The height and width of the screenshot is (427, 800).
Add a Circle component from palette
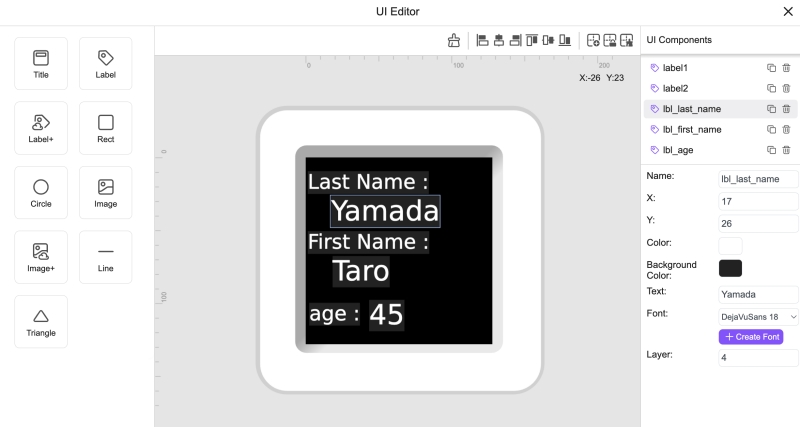pyautogui.click(x=41, y=192)
